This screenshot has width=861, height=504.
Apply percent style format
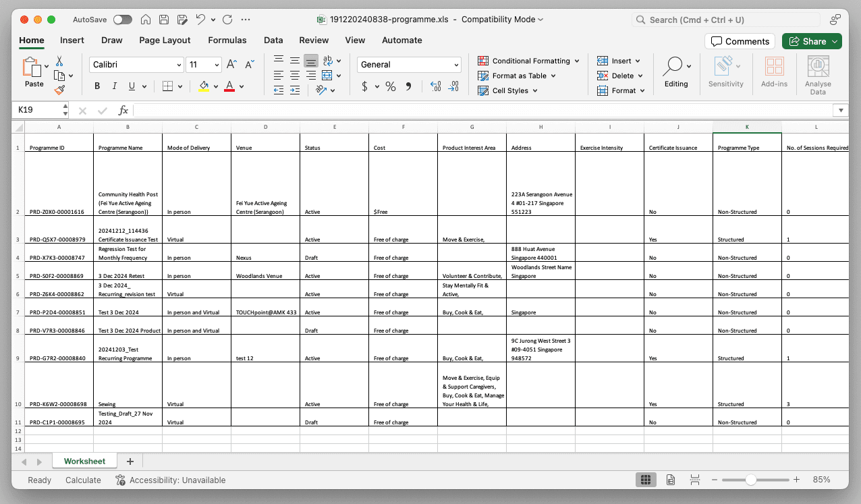click(390, 86)
